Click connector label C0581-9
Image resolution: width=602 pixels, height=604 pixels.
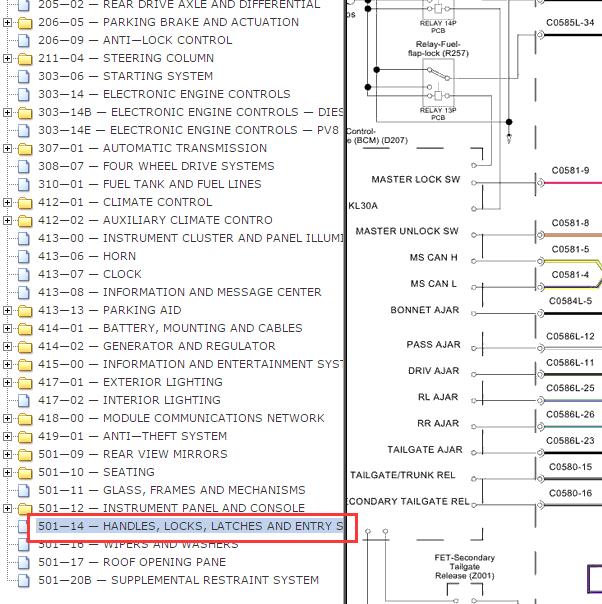tap(570, 171)
